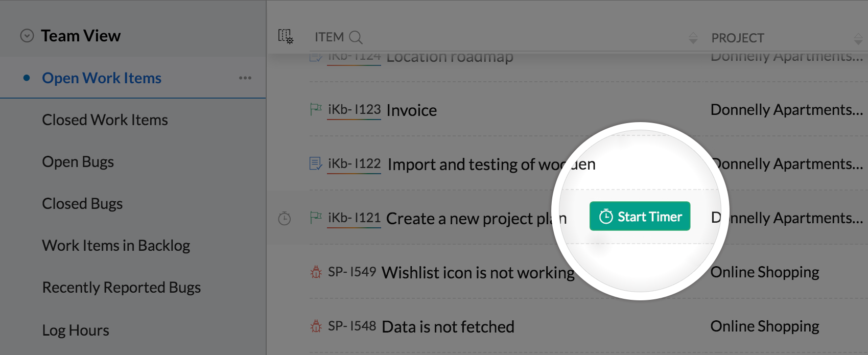Screen dimensions: 868x355
Task: Open Data is not fetched bug
Action: pos(448,327)
